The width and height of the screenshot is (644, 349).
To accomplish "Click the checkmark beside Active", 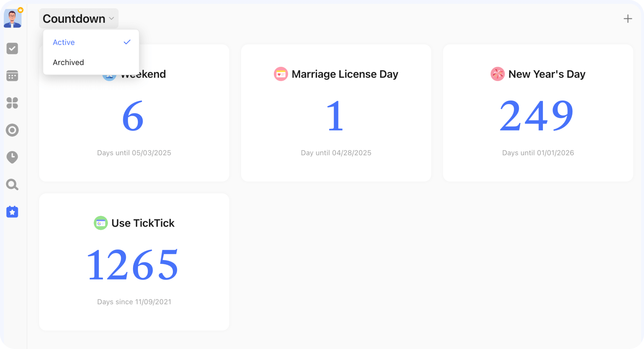I will pos(127,42).
